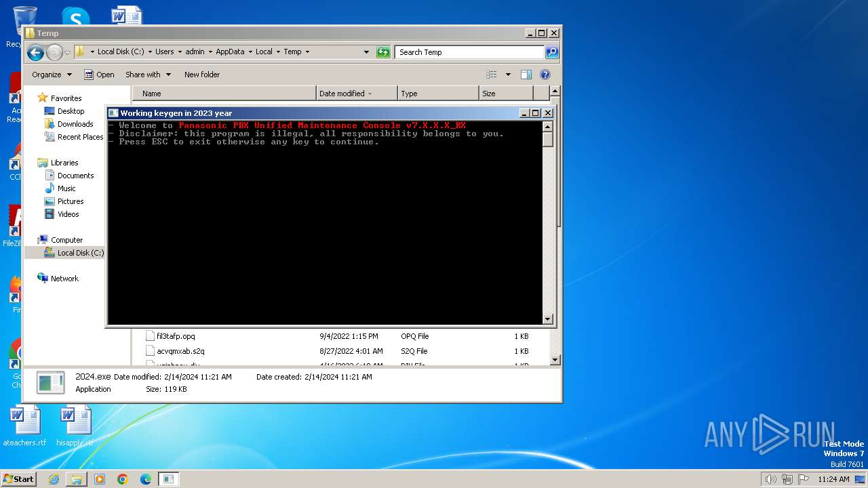Open the view options dropdown arrow
The width and height of the screenshot is (868, 488).
click(508, 75)
